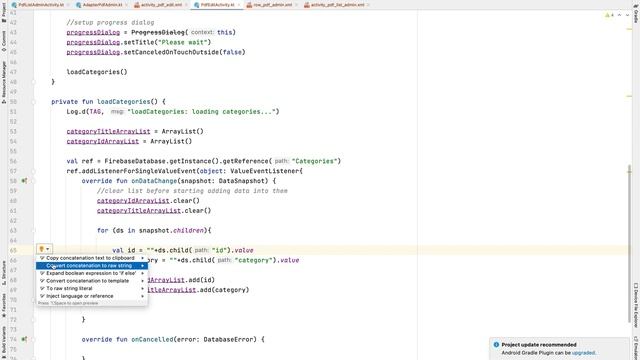Expand submenu arrow of Expand boolean expression
The image size is (640, 360).
pos(142,273)
